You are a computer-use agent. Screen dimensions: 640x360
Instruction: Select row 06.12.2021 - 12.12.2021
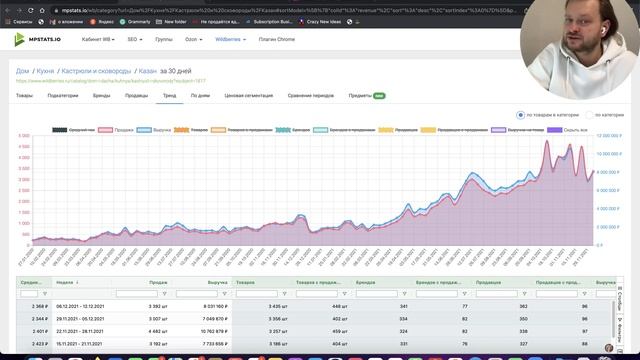tap(314, 306)
